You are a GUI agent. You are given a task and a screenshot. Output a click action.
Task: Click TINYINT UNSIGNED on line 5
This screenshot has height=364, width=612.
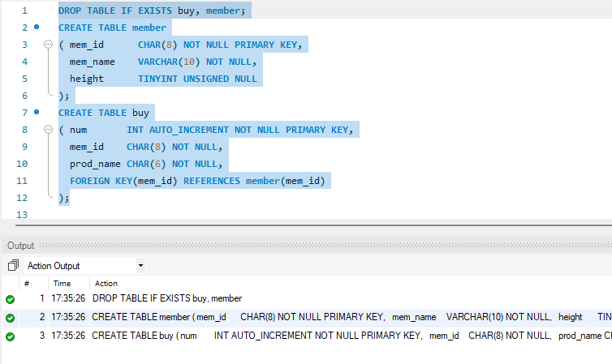click(183, 79)
